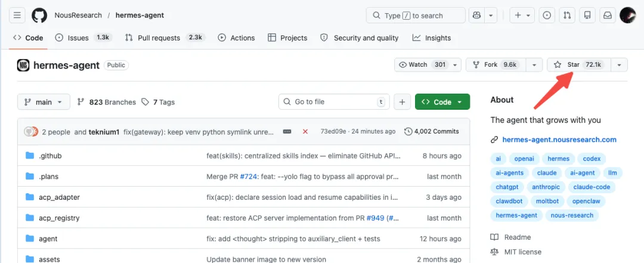Expand commit message ellipsis button
The width and height of the screenshot is (644, 263).
click(287, 132)
